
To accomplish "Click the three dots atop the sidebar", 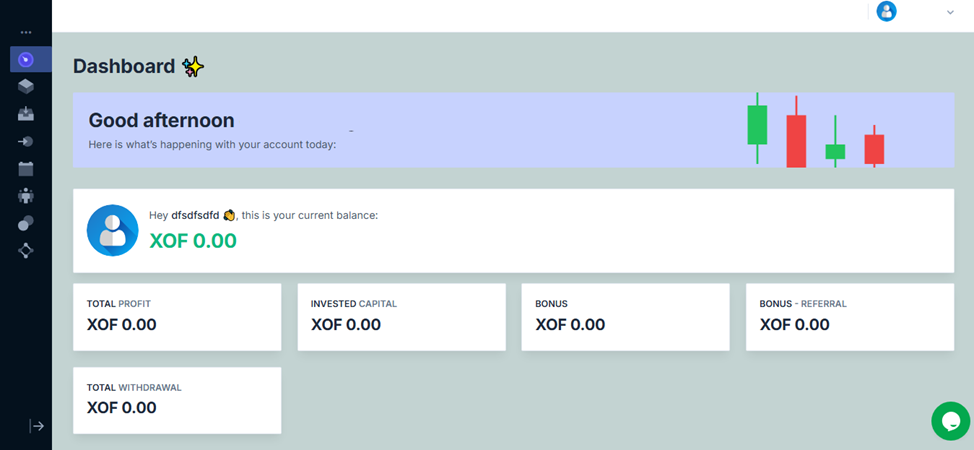I will click(26, 32).
